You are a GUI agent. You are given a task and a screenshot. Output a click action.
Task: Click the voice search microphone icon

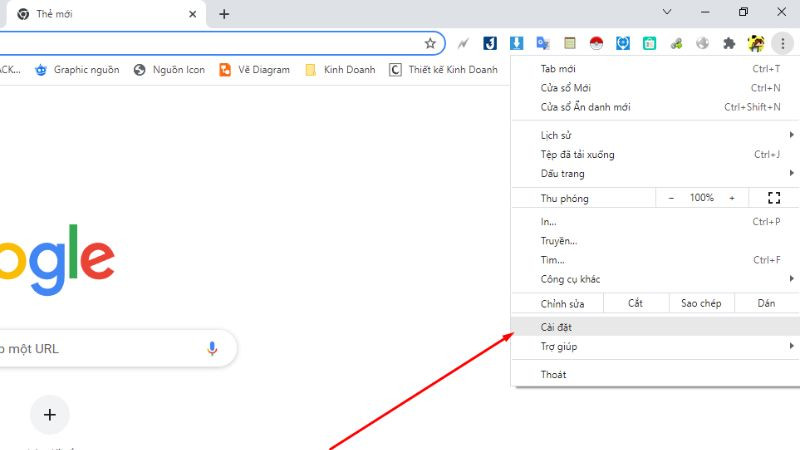(x=212, y=348)
